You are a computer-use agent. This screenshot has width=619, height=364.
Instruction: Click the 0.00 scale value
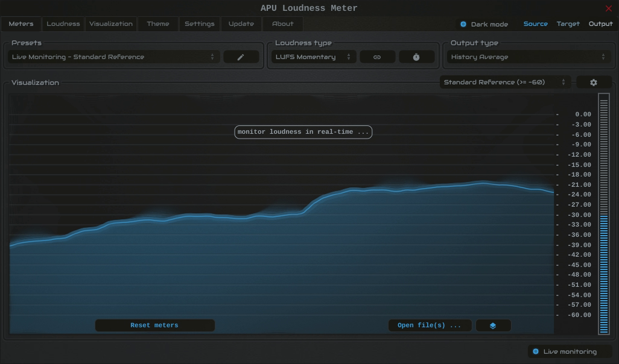(x=583, y=115)
